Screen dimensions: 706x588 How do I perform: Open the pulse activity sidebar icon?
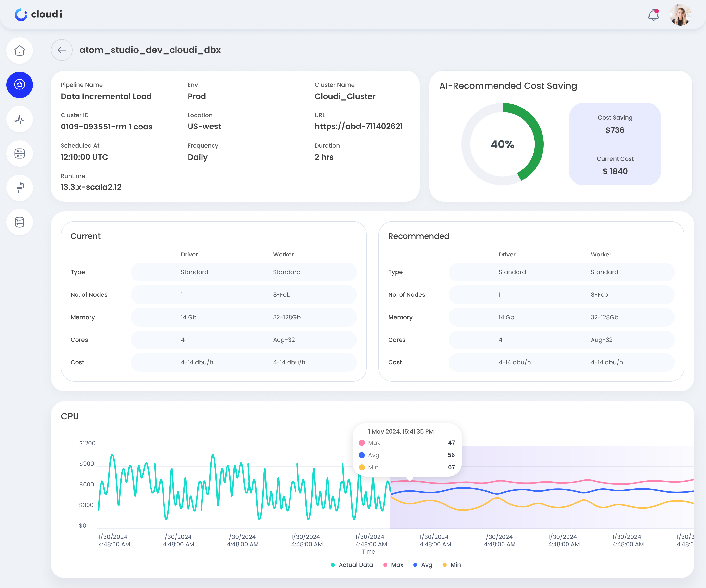(x=20, y=119)
